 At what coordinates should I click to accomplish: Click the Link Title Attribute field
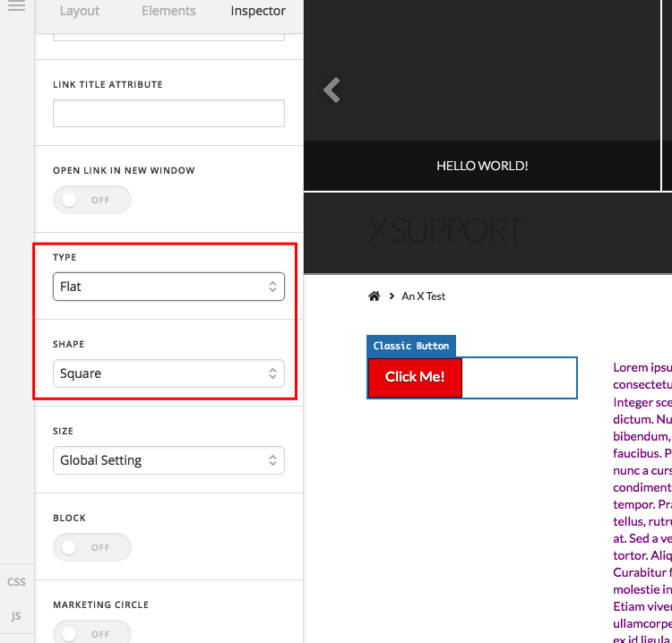(168, 114)
